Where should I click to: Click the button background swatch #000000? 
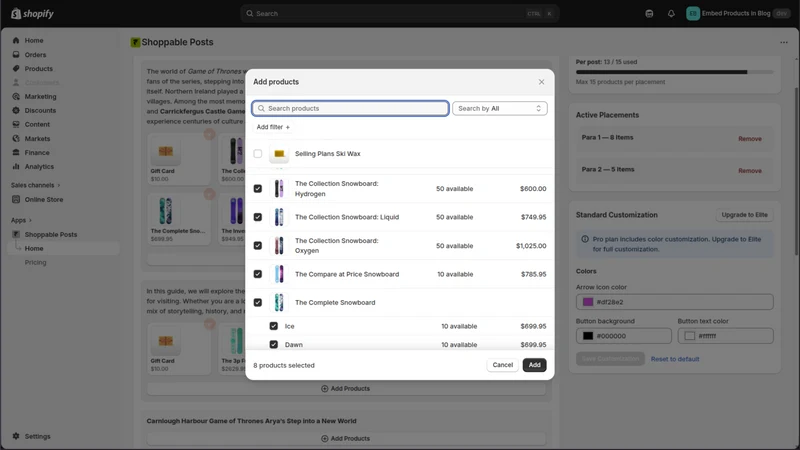[588, 336]
